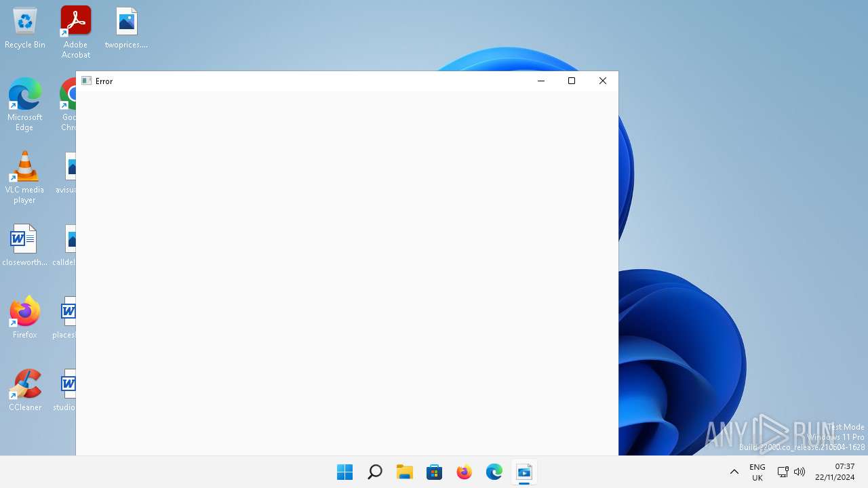Open taskbar Search

tap(374, 472)
